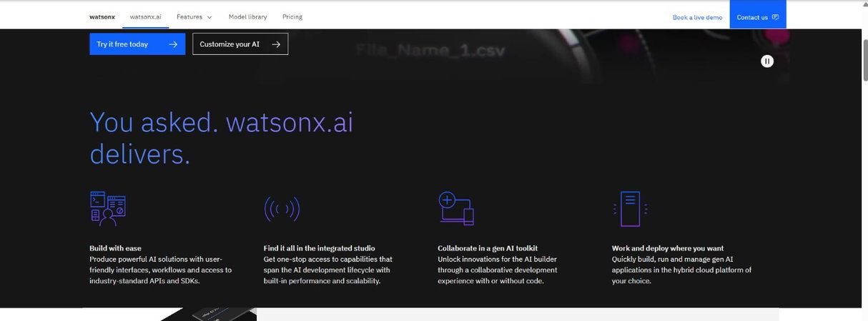Click the You asked. watsonx.ai delivers headline
The height and width of the screenshot is (321, 868).
222,138
